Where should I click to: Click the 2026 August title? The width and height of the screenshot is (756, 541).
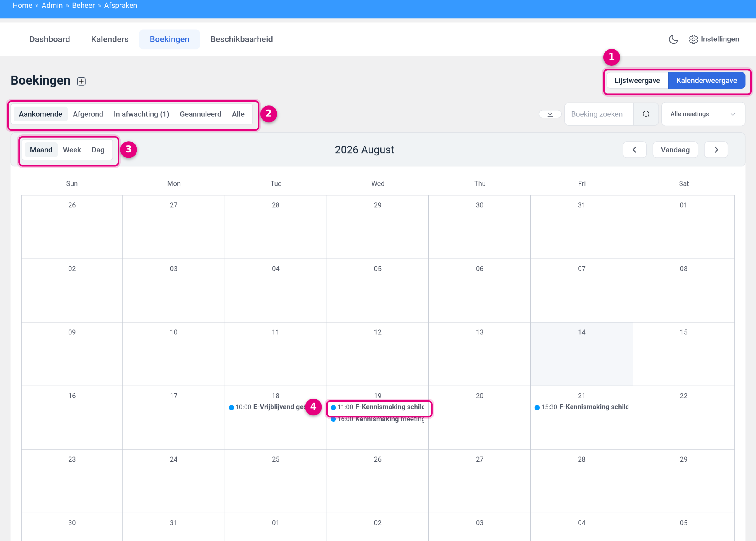click(x=364, y=150)
